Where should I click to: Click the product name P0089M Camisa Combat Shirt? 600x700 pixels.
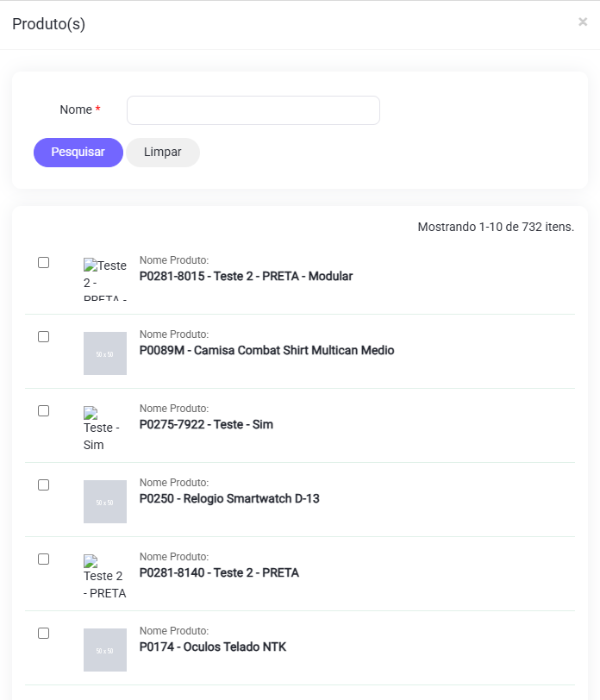tap(266, 351)
